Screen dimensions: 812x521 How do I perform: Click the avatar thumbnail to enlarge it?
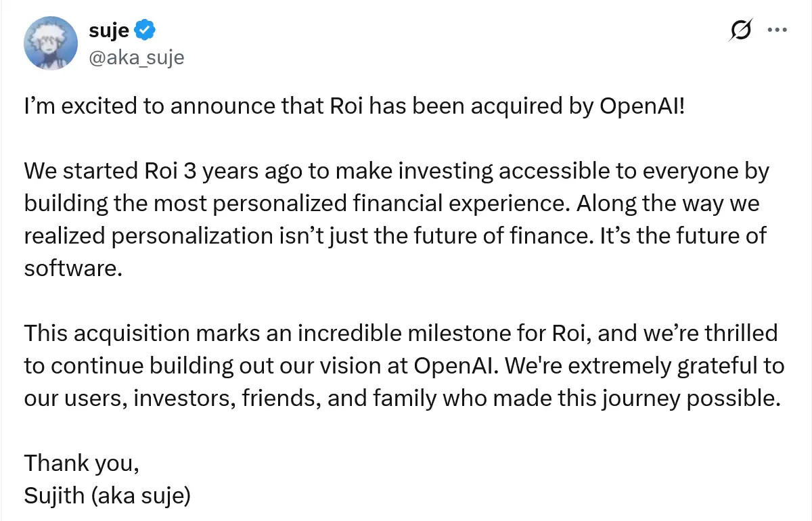(51, 43)
